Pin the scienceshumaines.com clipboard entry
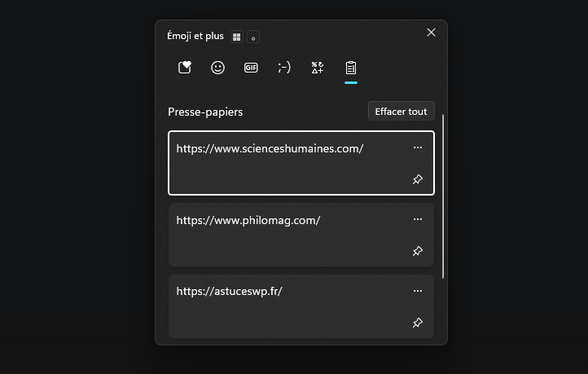The height and width of the screenshot is (374, 588). [x=417, y=179]
